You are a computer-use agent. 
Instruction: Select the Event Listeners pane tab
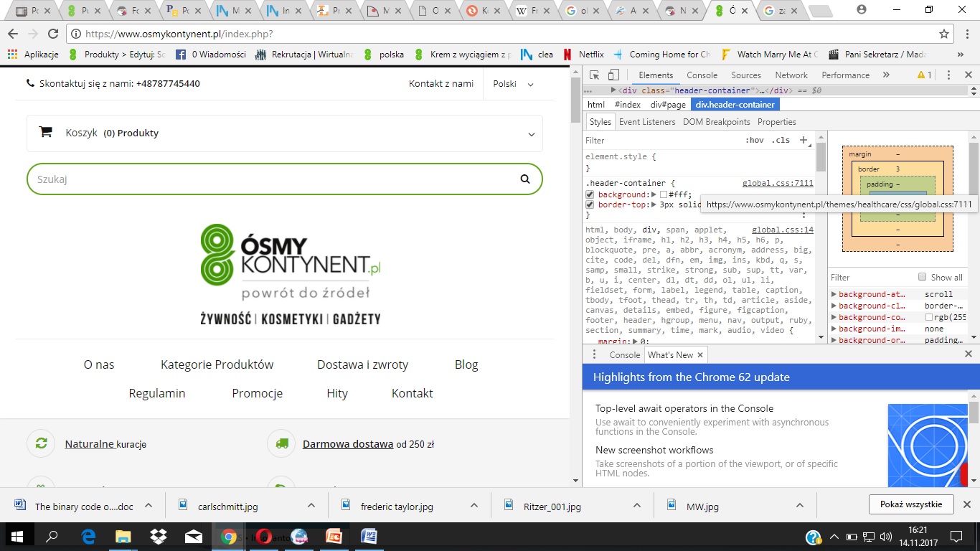(647, 122)
